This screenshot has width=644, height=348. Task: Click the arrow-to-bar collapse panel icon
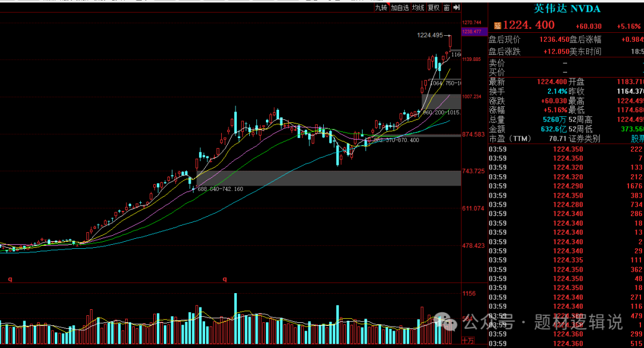coord(456,8)
